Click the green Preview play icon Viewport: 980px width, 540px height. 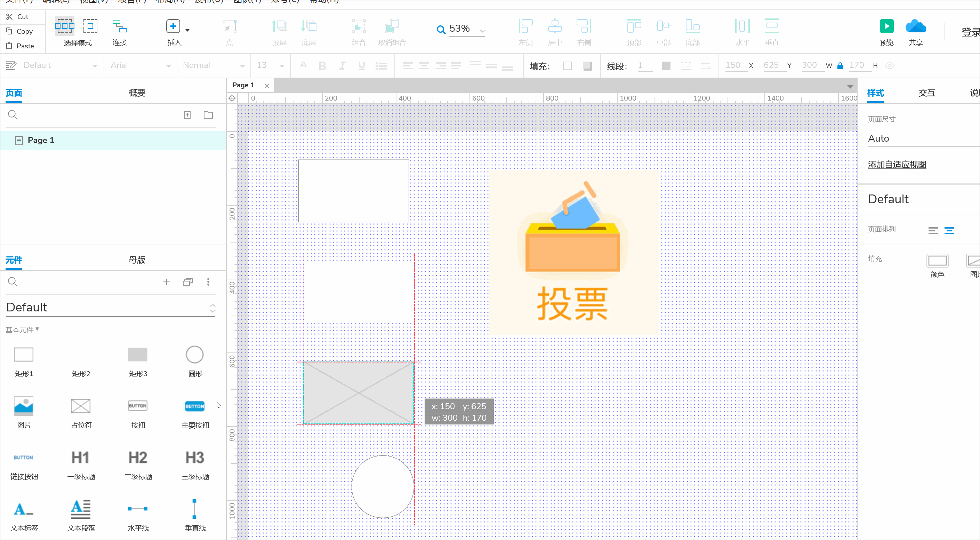(886, 26)
